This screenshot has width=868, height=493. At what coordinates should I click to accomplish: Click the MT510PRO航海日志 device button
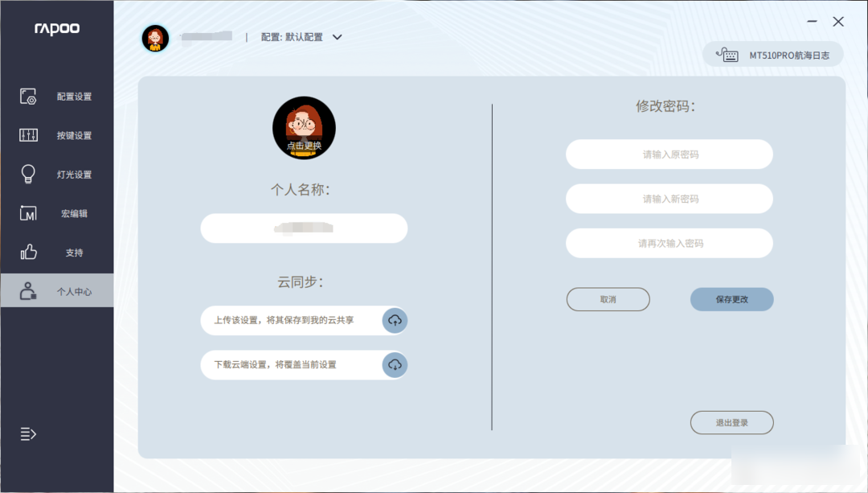773,55
